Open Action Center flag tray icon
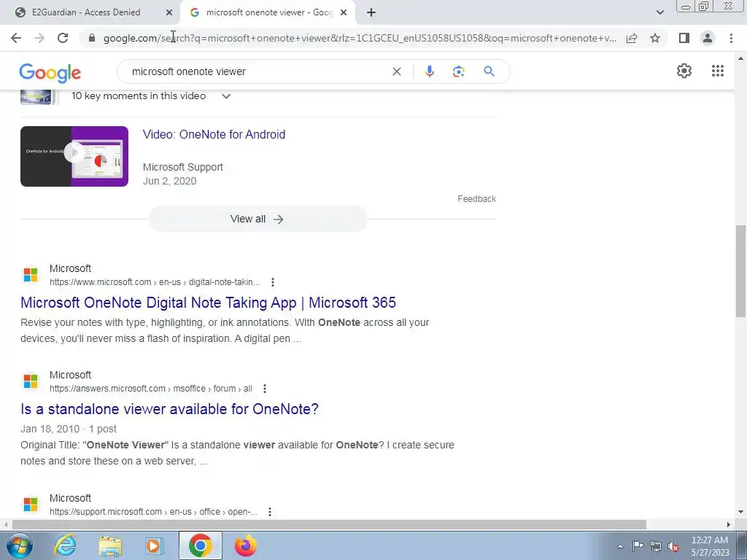This screenshot has height=560, width=747. tap(638, 546)
